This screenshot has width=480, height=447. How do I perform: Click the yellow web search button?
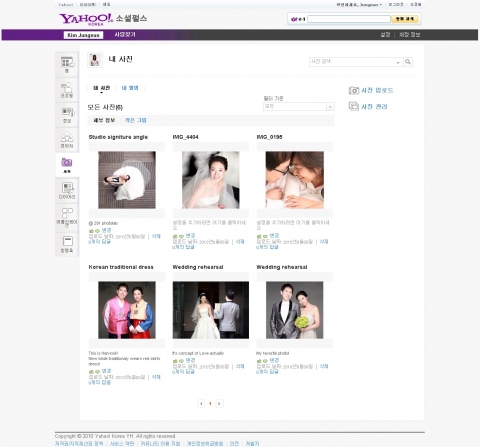click(x=404, y=19)
